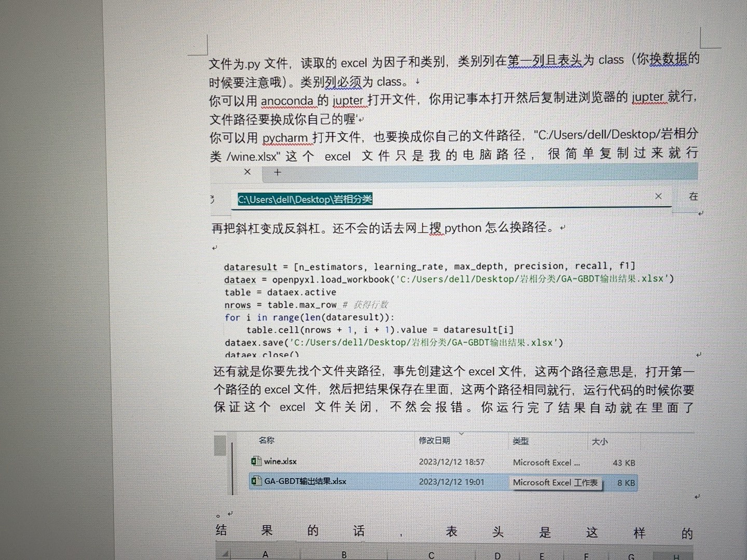
Task: Click the dataex.save code line
Action: click(x=394, y=343)
